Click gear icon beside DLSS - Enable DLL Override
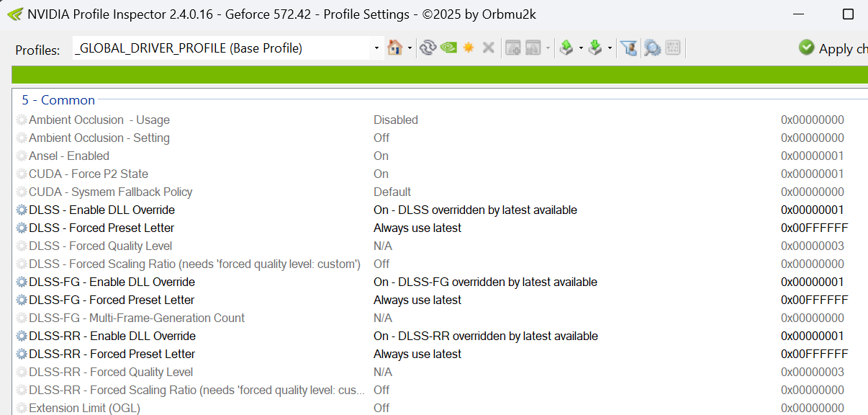 coord(22,210)
